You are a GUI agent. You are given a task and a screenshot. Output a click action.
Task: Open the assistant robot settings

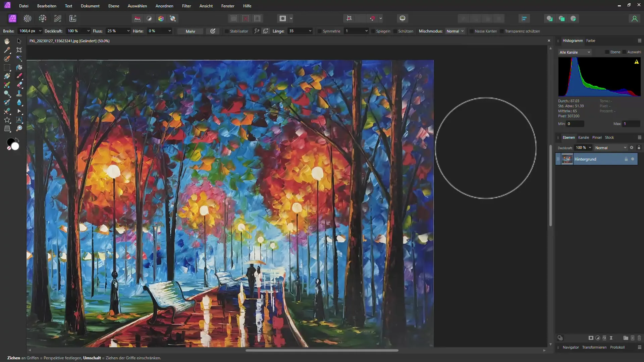coord(402,18)
